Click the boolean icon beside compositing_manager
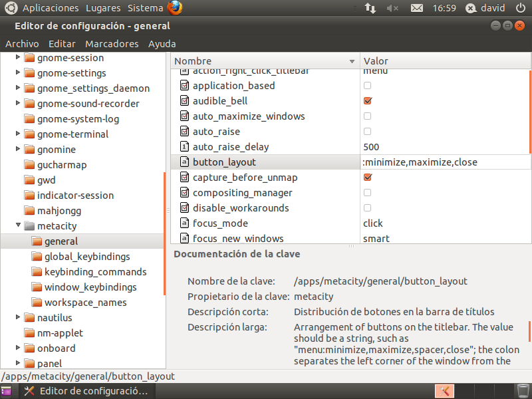The width and height of the screenshot is (532, 399). [184, 192]
